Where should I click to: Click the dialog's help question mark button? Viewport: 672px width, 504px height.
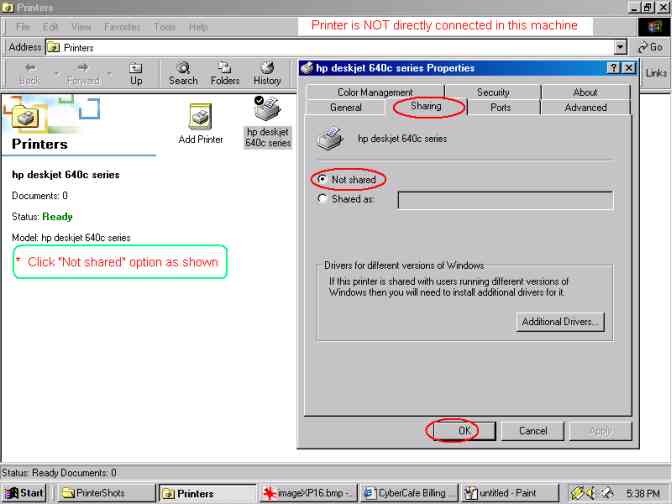(x=612, y=68)
